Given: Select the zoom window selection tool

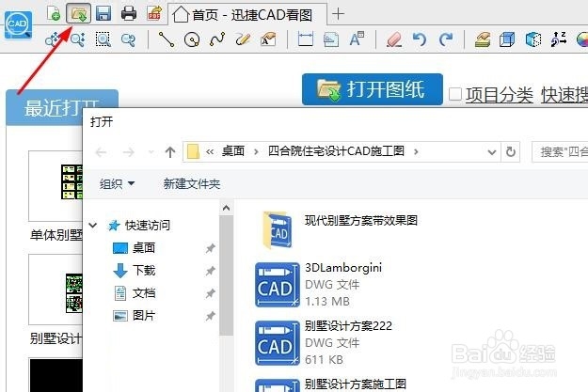Looking at the screenshot, I should 103,39.
